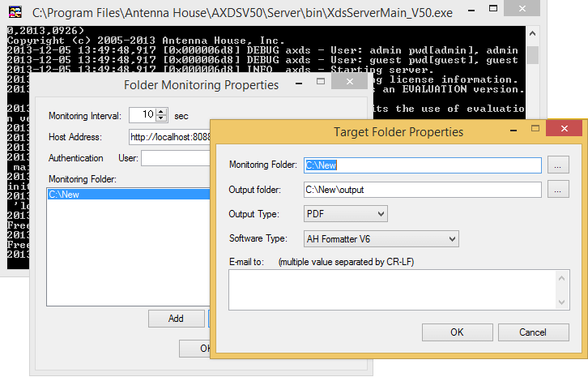Confirm Target Folder Properties with OK

click(x=457, y=332)
